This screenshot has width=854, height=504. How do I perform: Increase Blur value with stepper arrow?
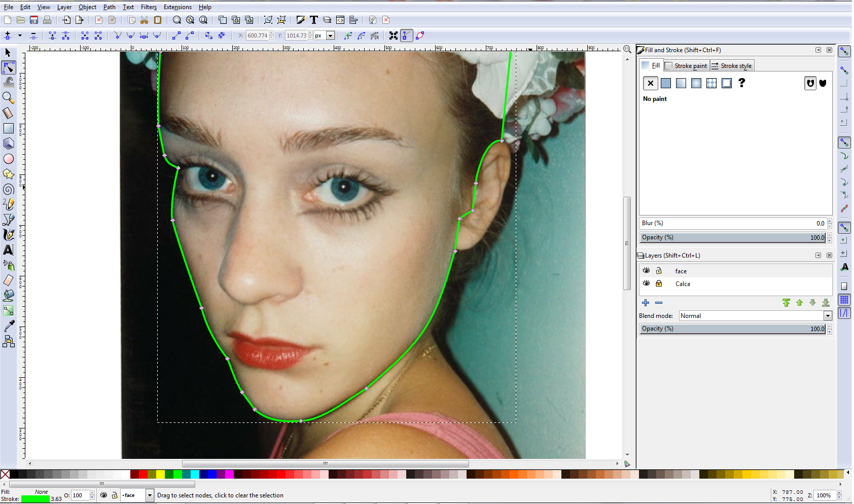coord(830,221)
